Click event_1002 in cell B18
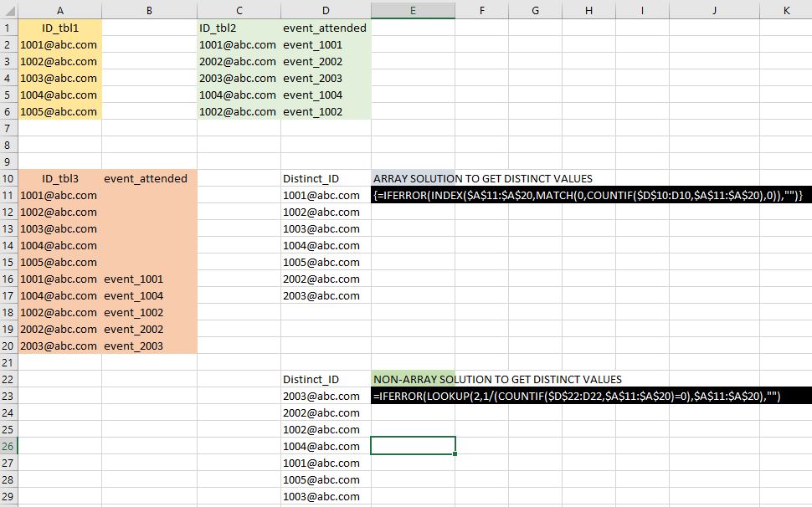 click(x=149, y=312)
